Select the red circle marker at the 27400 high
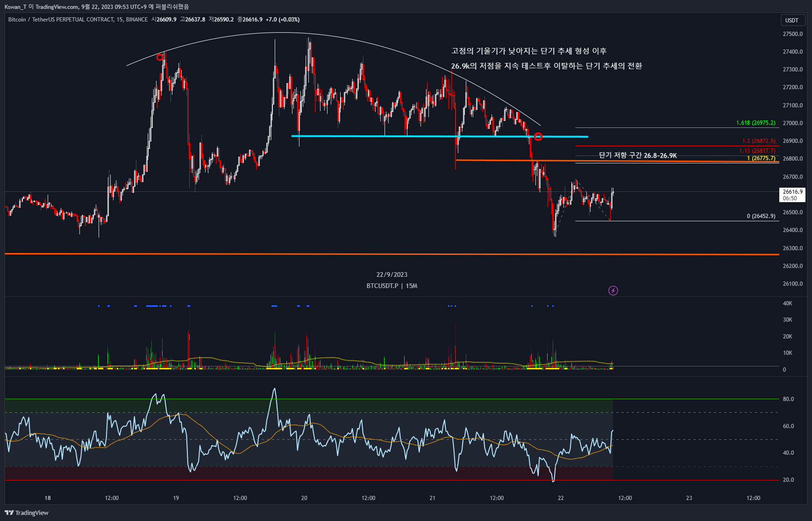The width and height of the screenshot is (812, 521). coord(160,57)
